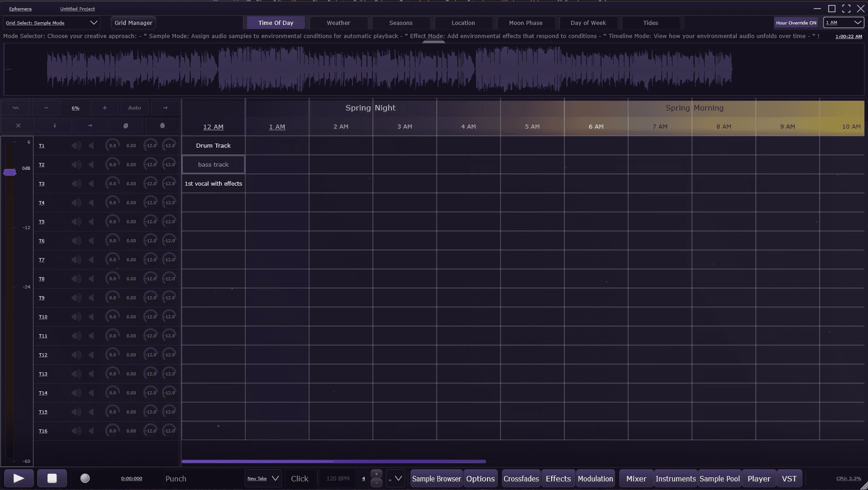Open the Grid Manager

(x=133, y=23)
